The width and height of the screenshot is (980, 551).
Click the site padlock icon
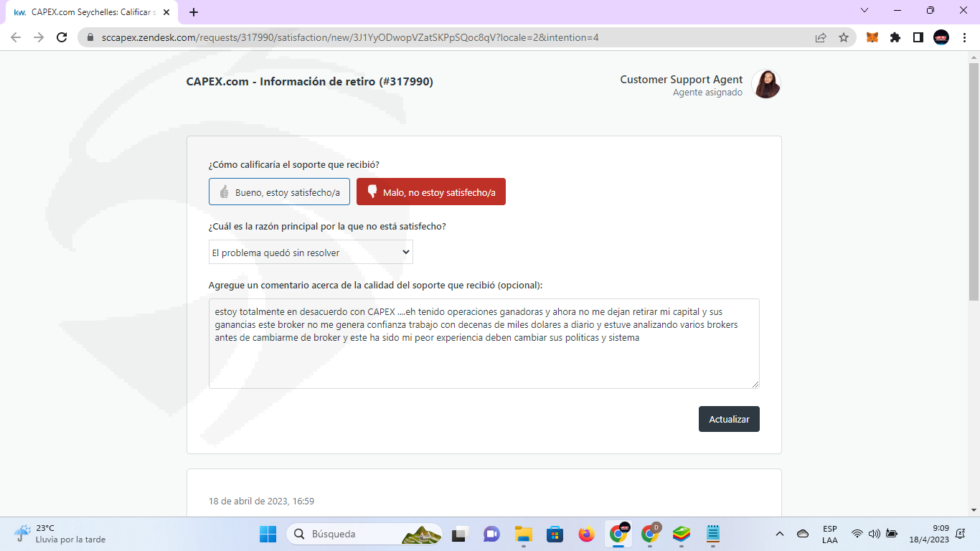90,37
